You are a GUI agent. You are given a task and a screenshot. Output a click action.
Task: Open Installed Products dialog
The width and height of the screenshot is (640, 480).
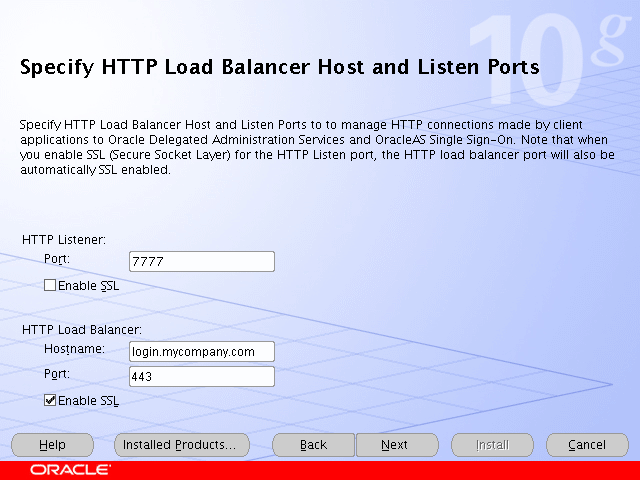[x=182, y=444]
